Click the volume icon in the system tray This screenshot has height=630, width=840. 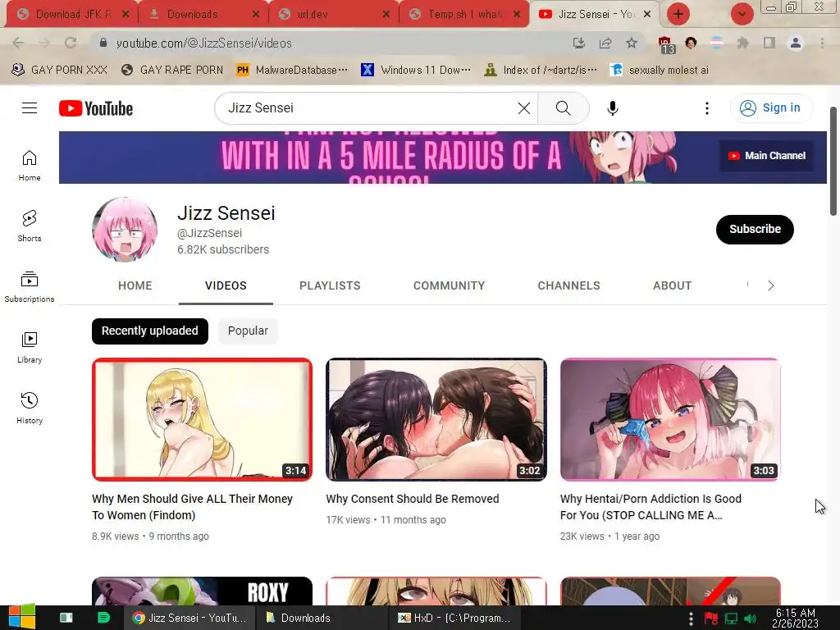750,619
